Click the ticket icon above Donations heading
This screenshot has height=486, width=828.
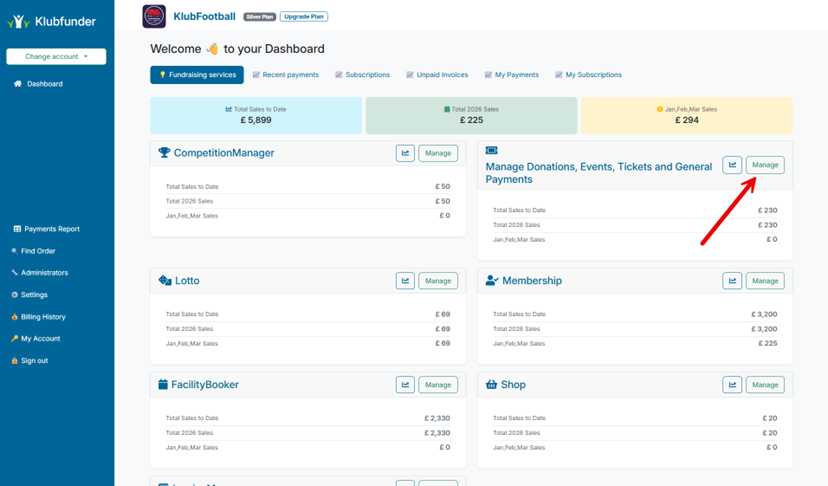492,151
